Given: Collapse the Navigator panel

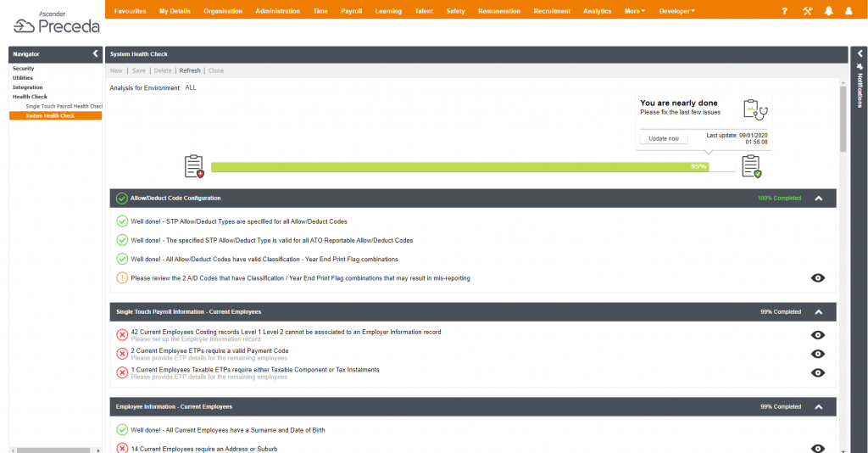Looking at the screenshot, I should tap(95, 53).
